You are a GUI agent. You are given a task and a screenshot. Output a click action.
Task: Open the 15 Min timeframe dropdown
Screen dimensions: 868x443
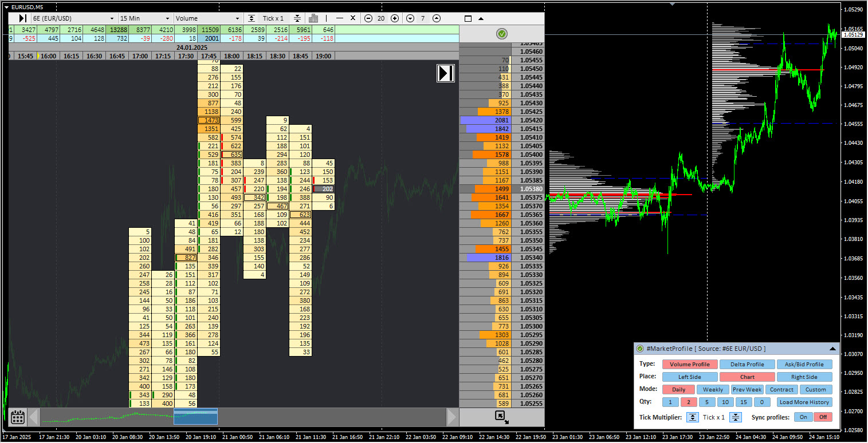click(144, 18)
